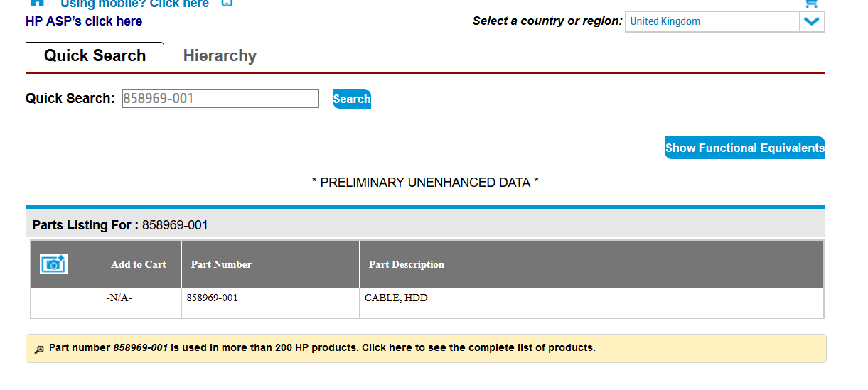Click the mobile phone icon
868x390 pixels.
click(x=227, y=3)
